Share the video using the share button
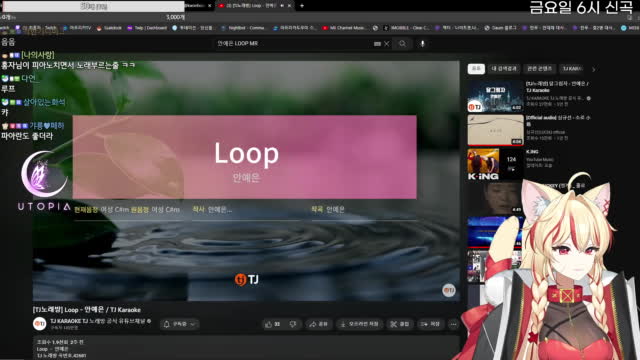The width and height of the screenshot is (640, 360). 318,324
